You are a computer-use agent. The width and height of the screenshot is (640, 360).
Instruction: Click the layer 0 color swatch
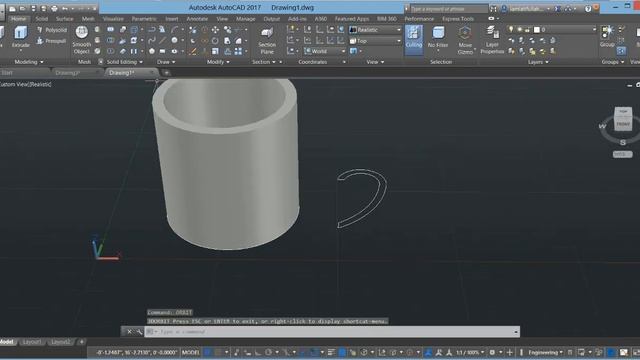click(537, 29)
